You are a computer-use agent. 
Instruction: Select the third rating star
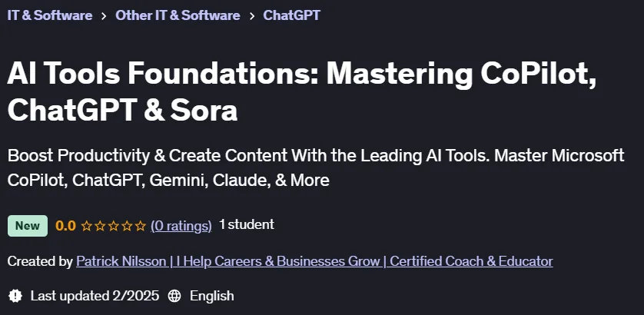(x=114, y=226)
